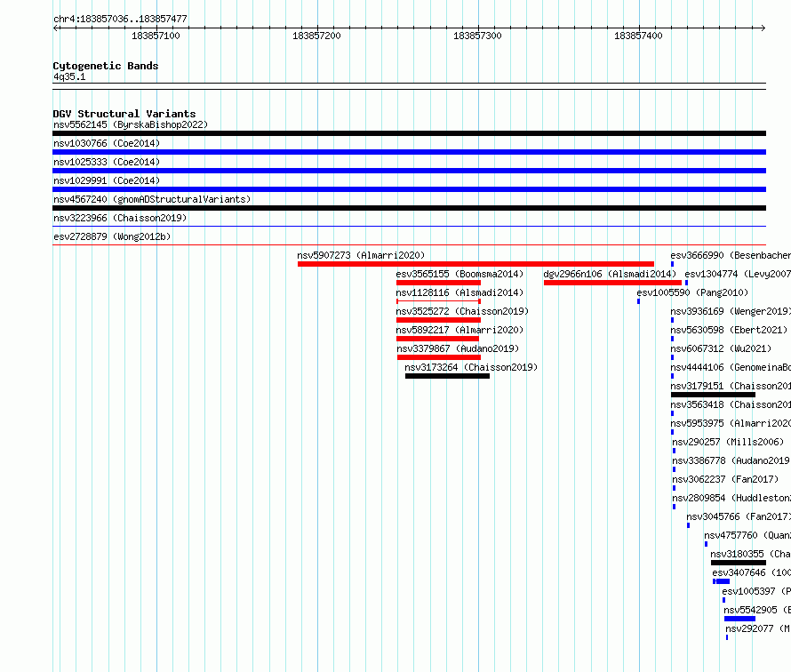Click the black bar under nsv4567240
This screenshot has width=791, height=672.
tap(409, 208)
